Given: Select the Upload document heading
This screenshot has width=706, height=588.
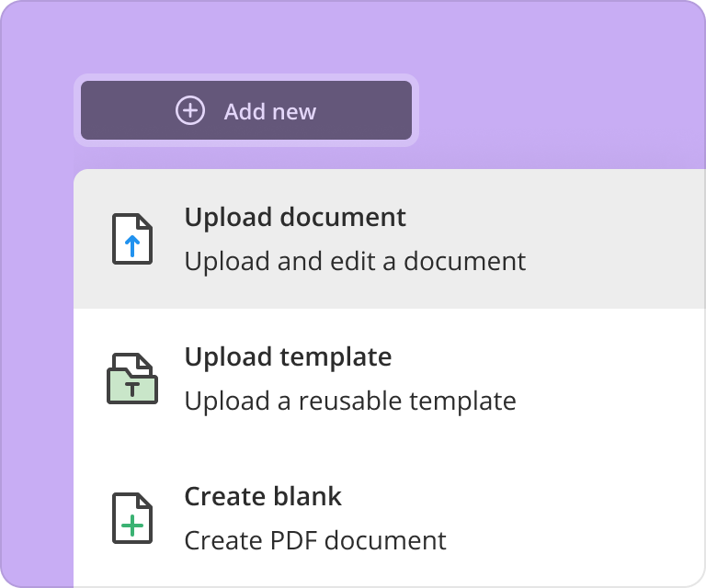Looking at the screenshot, I should [x=295, y=217].
